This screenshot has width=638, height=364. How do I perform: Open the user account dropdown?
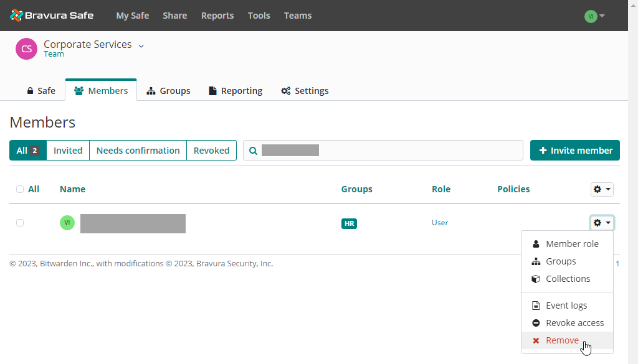pyautogui.click(x=594, y=16)
